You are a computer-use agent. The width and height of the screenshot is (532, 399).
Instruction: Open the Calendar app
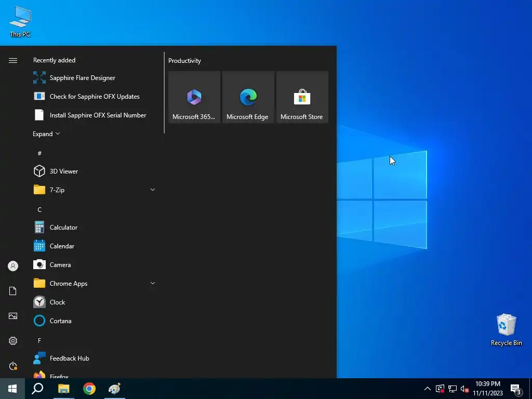(94, 246)
